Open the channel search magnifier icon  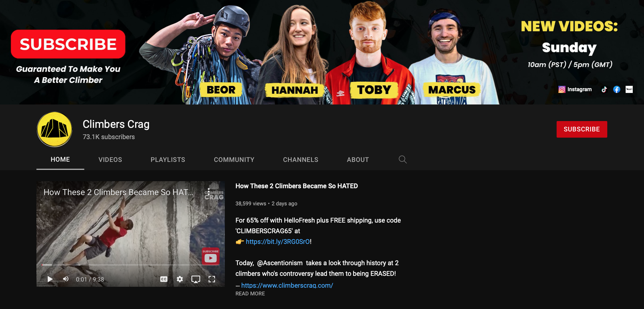coord(403,160)
